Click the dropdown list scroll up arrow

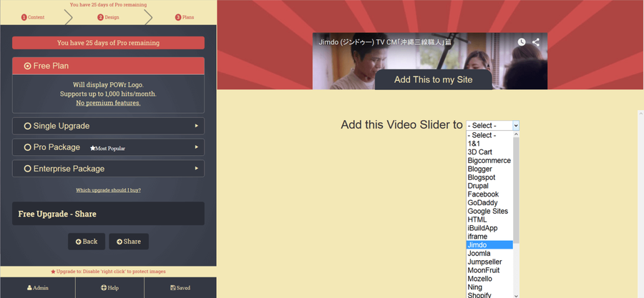[x=516, y=134]
